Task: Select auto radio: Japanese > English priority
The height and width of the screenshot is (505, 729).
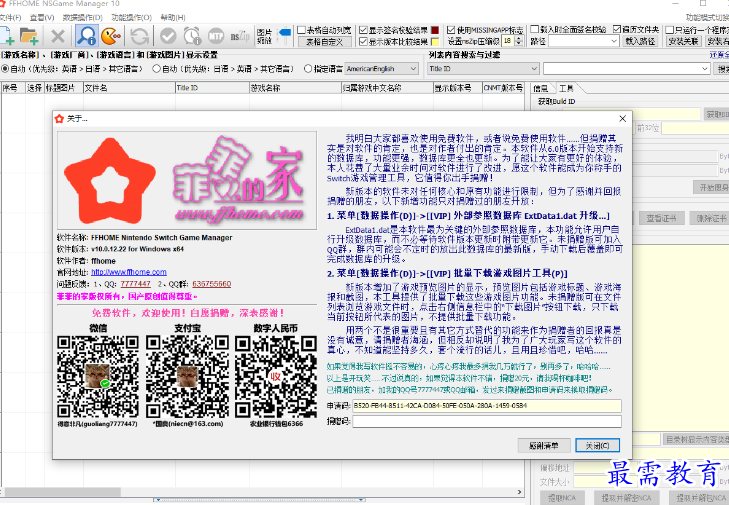Action: 157,69
